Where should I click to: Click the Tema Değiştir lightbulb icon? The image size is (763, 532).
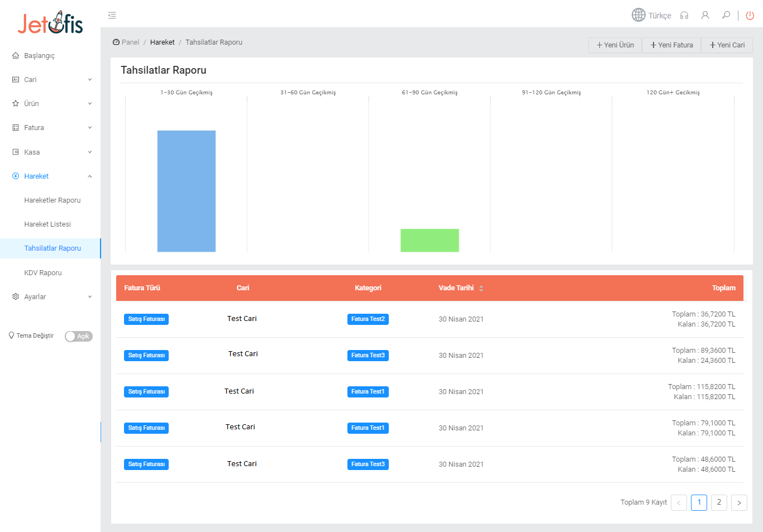tap(11, 336)
